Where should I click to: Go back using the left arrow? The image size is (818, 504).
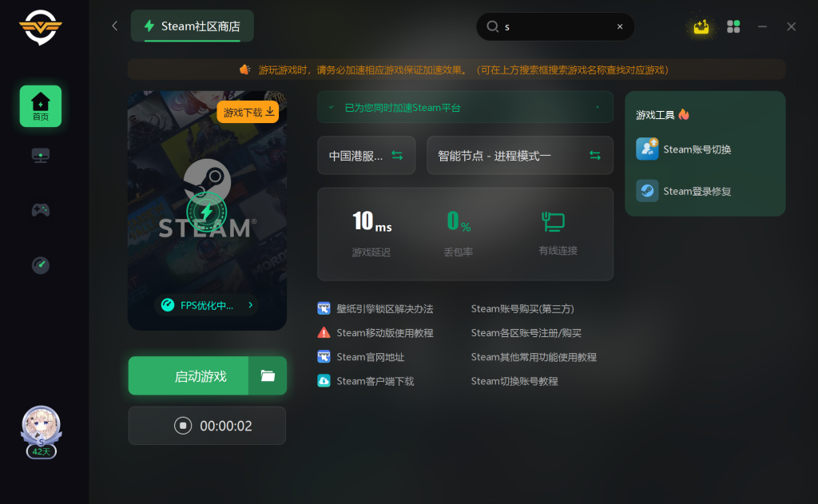pyautogui.click(x=115, y=26)
